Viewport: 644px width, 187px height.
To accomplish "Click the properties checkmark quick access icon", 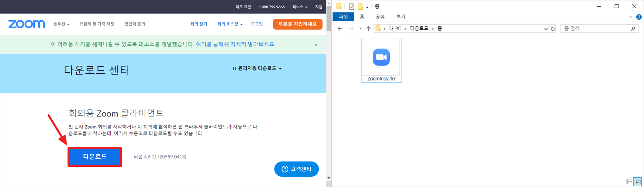I will coord(351,6).
